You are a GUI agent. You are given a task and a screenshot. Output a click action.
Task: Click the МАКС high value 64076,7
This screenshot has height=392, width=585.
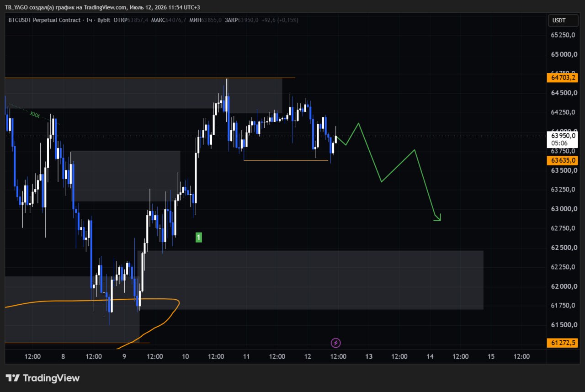175,20
